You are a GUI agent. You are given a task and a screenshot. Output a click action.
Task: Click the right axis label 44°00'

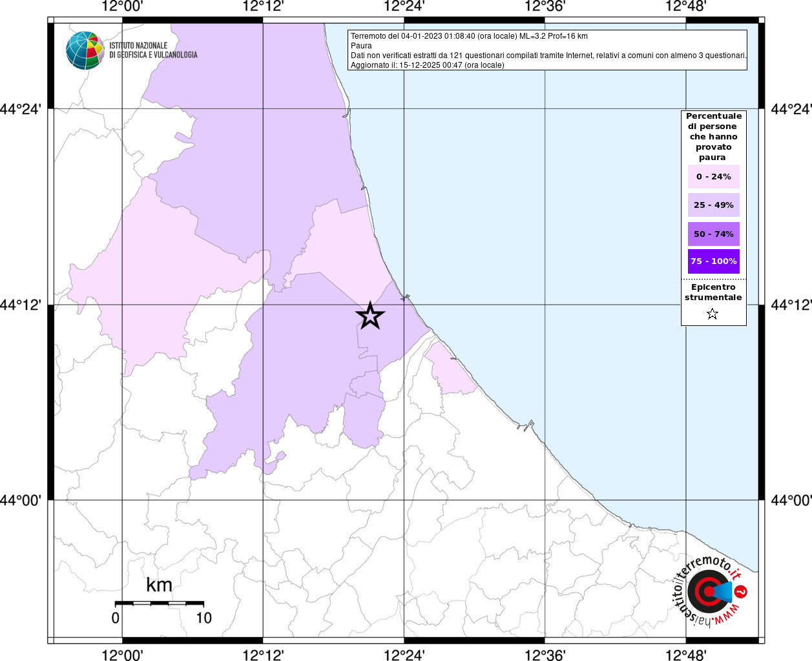click(791, 500)
